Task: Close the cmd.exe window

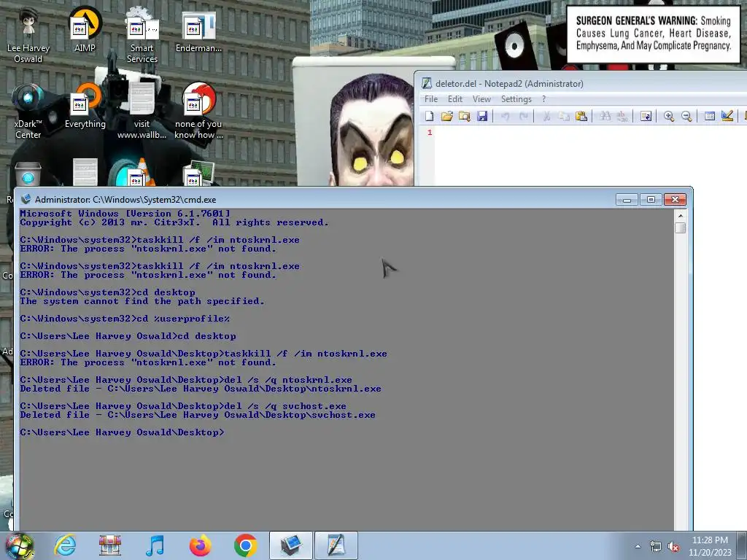Action: 675,200
